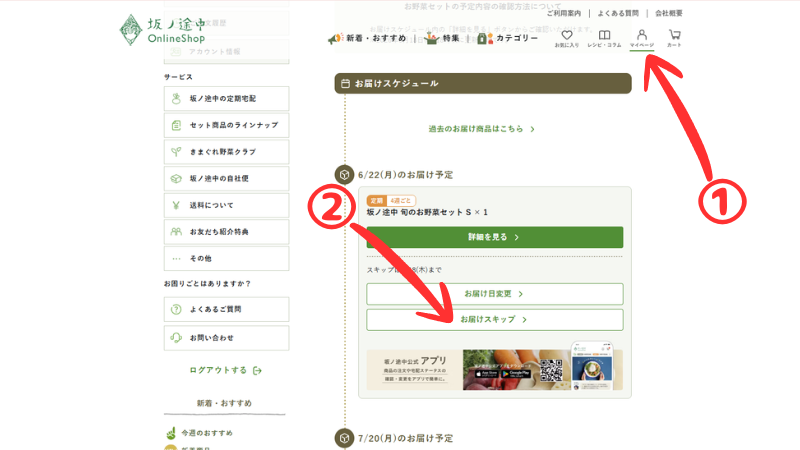This screenshot has height=450, width=800.
Task: Click the bag icon beside カテゴリー
Action: pyautogui.click(x=485, y=38)
